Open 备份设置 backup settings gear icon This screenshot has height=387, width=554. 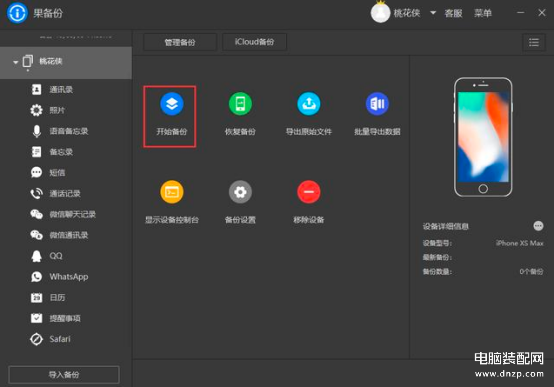240,192
